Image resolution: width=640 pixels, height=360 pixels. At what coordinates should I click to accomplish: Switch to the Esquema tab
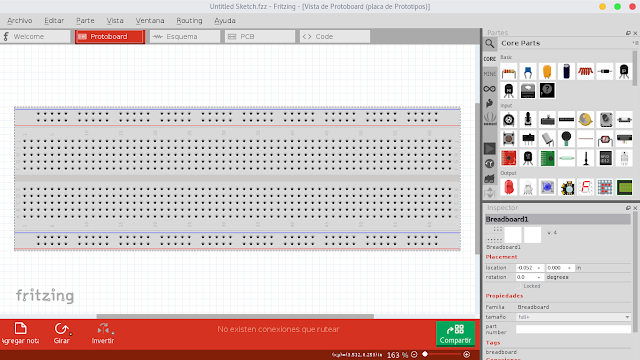184,36
